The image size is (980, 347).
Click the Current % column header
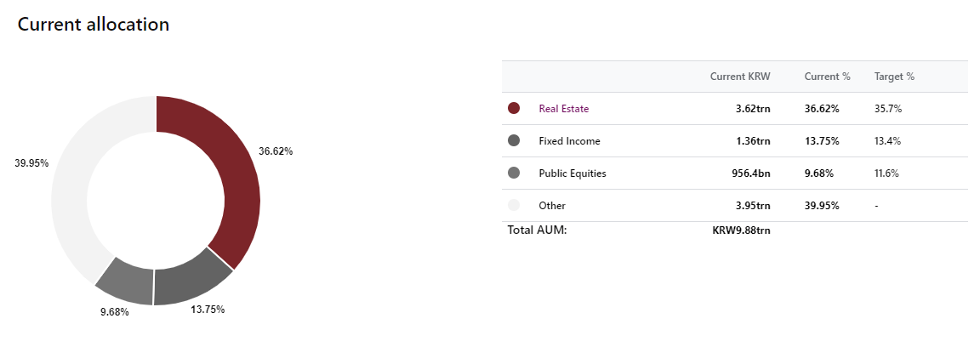coord(828,77)
